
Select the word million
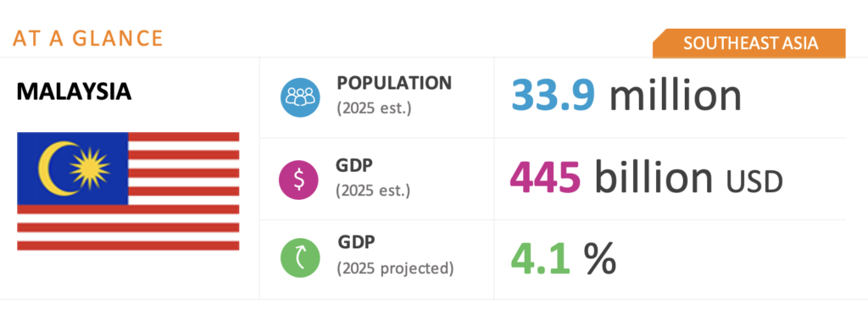pos(676,95)
